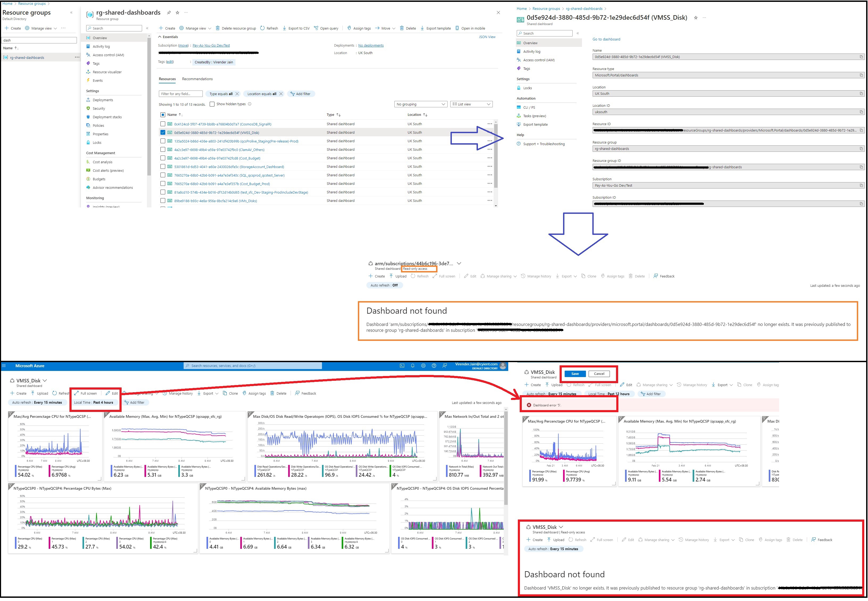Select the Resources tab
The height and width of the screenshot is (601, 868).
[x=167, y=79]
